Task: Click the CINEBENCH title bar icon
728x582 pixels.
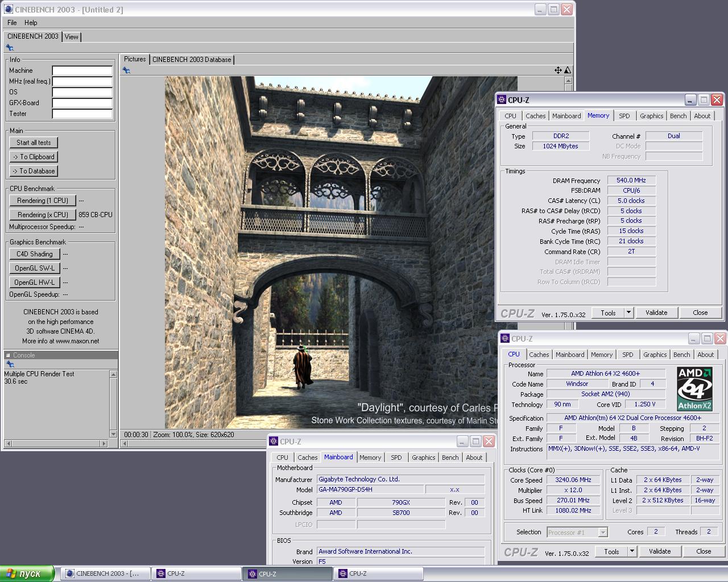Action: [9, 10]
